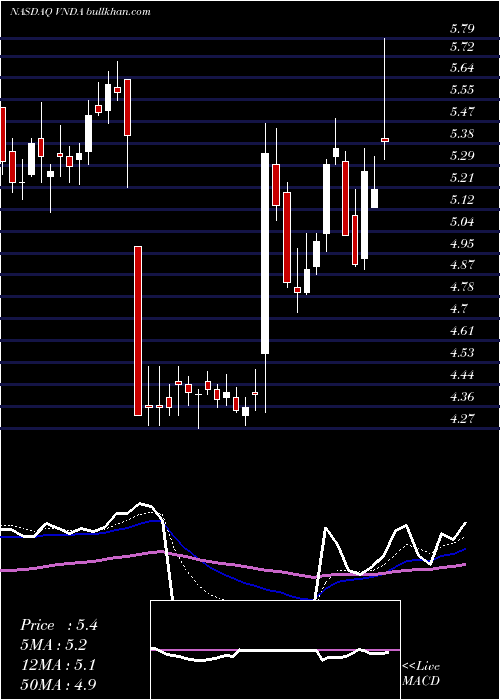Select the 5.29 price axis label
The image size is (500, 700).
462,156
